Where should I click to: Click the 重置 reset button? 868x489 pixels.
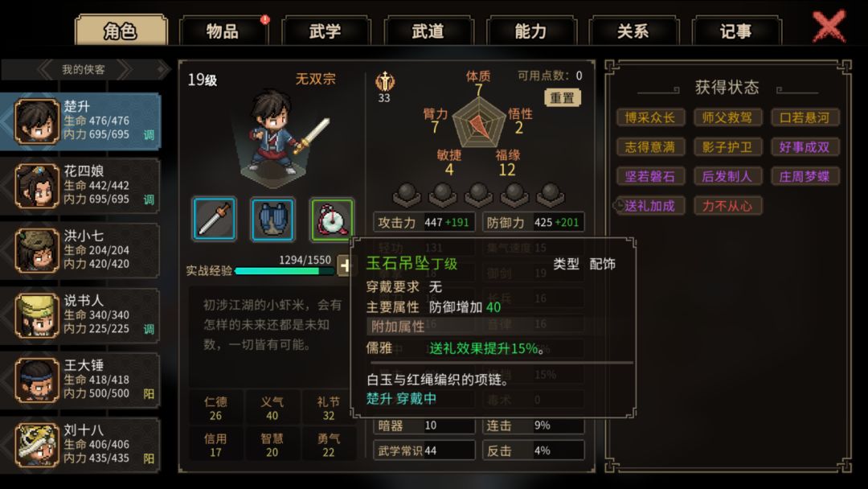562,98
